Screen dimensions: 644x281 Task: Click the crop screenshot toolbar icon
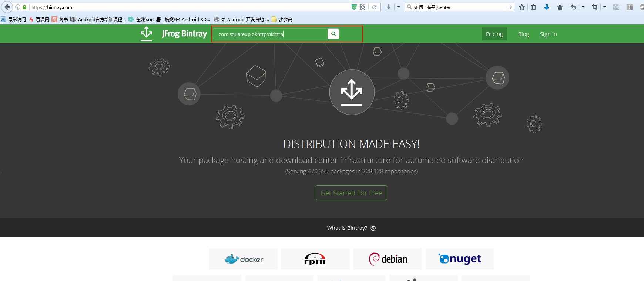coord(595,7)
